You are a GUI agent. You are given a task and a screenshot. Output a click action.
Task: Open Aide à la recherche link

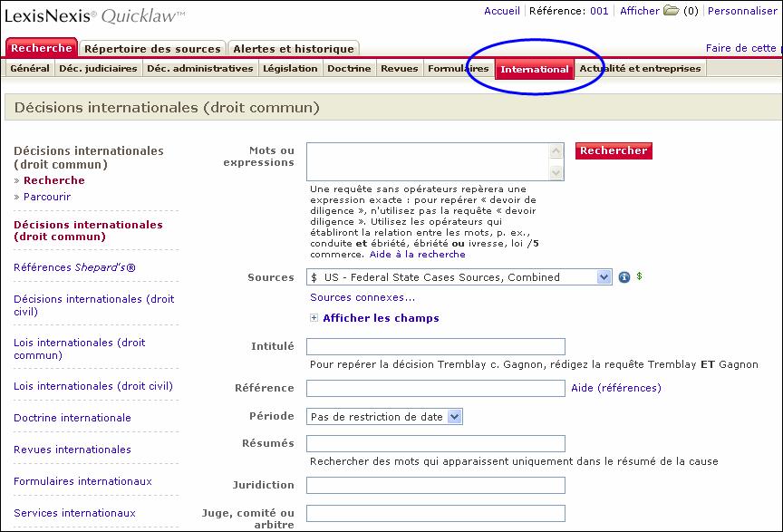pyautogui.click(x=418, y=255)
